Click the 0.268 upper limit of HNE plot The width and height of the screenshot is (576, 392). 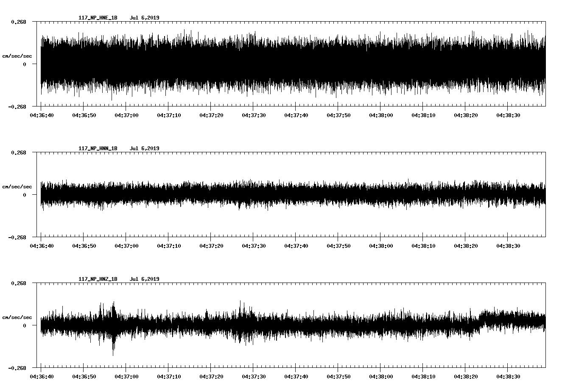point(18,22)
